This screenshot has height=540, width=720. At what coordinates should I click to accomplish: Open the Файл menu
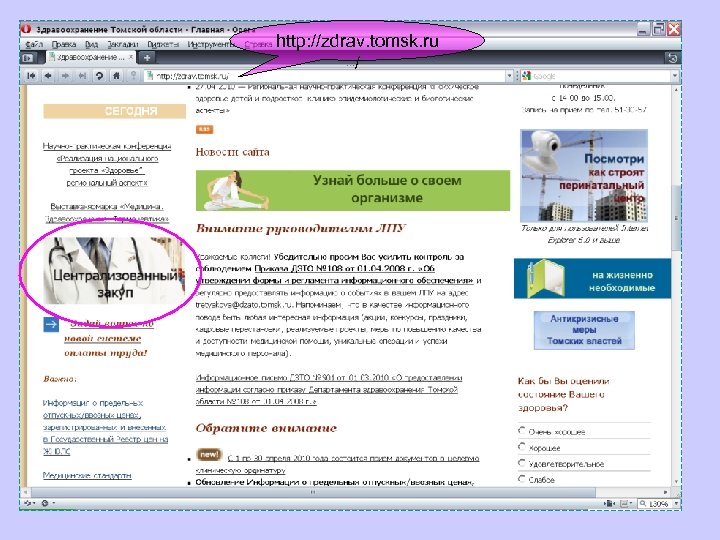point(34,44)
